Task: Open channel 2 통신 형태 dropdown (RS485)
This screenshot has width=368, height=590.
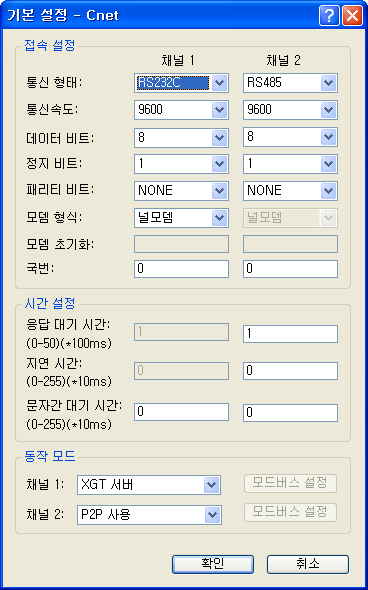Action: 290,83
